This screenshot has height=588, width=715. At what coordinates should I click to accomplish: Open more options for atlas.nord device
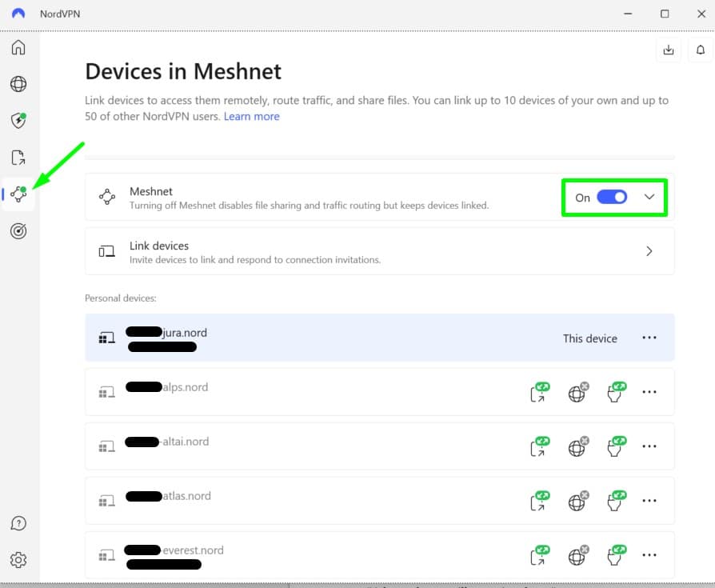pyautogui.click(x=649, y=501)
